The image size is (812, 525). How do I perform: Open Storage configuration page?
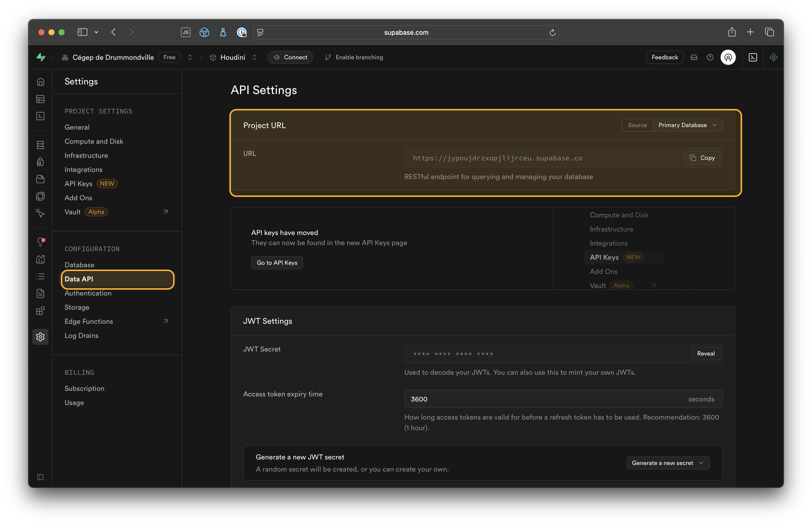coord(77,307)
